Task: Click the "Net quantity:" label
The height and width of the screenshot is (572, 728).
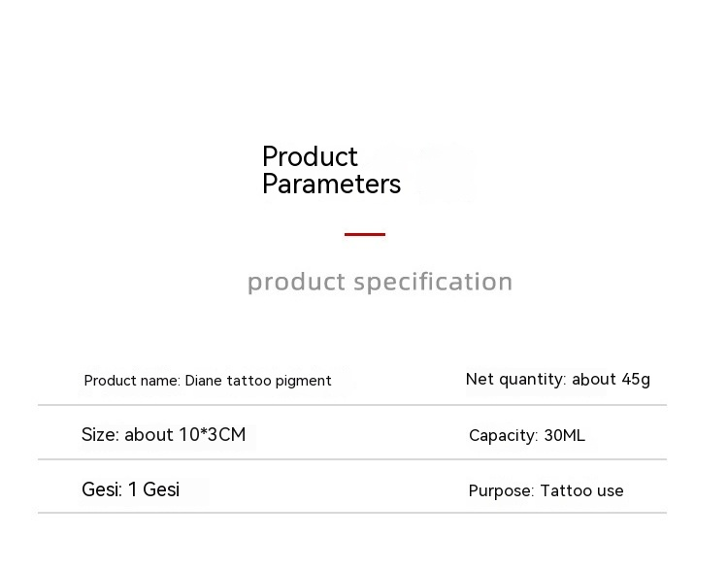Action: 515,379
